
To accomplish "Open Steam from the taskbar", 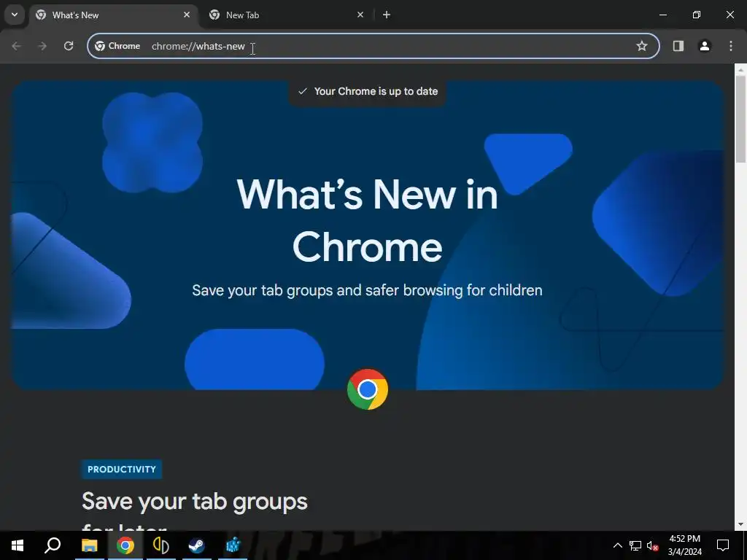I will pos(197,545).
